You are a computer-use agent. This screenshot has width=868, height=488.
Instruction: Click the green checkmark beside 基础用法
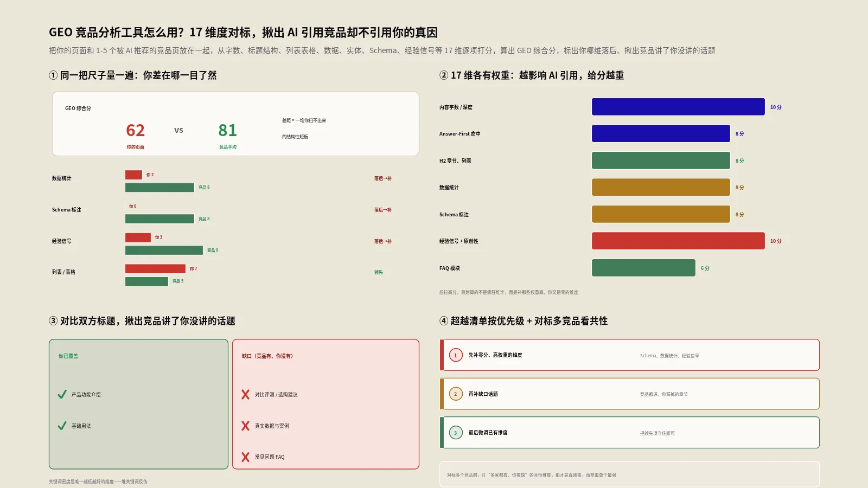62,426
